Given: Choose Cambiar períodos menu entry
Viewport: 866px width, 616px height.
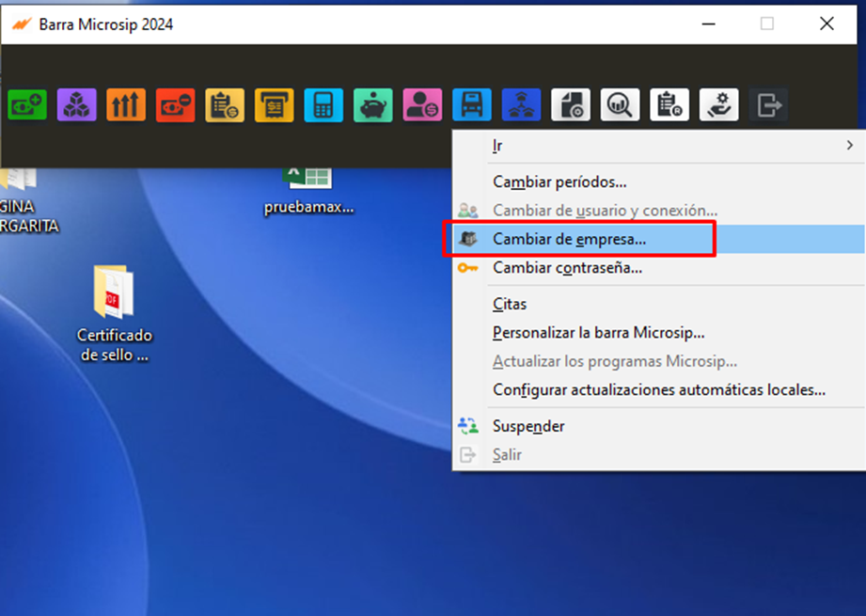Looking at the screenshot, I should (659, 182).
